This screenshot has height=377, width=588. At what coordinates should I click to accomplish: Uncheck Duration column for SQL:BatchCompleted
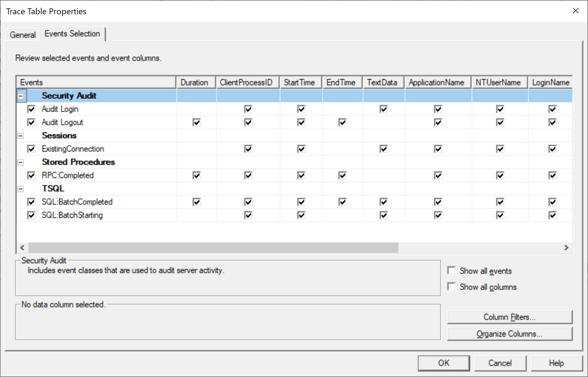tap(196, 202)
